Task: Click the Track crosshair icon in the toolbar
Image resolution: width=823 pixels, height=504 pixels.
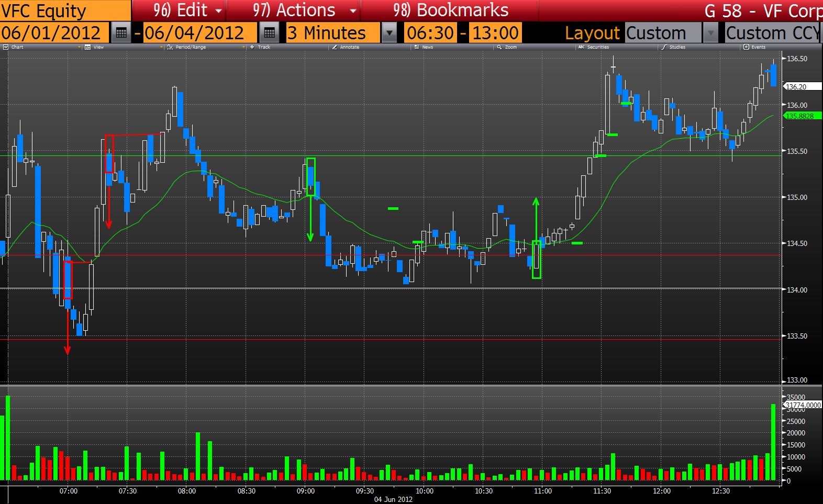Action: click(252, 47)
